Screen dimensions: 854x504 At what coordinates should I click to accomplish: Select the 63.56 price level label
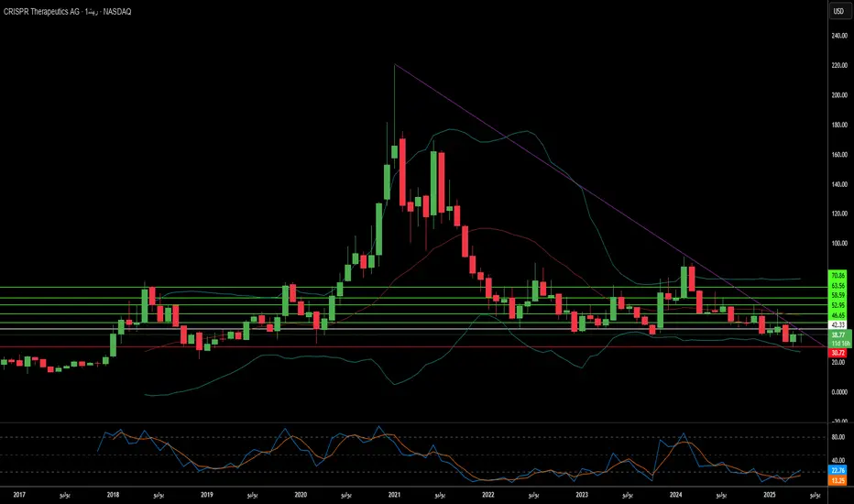(838, 286)
